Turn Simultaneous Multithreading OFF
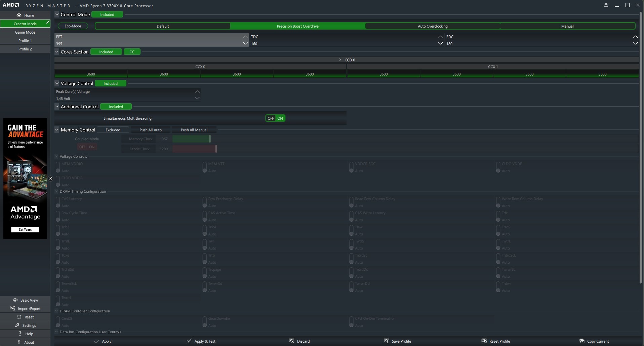Image resolution: width=644 pixels, height=346 pixels. point(271,118)
